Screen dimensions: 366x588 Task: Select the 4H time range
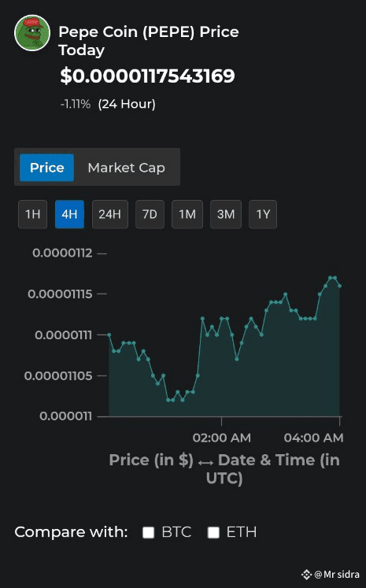click(x=69, y=214)
